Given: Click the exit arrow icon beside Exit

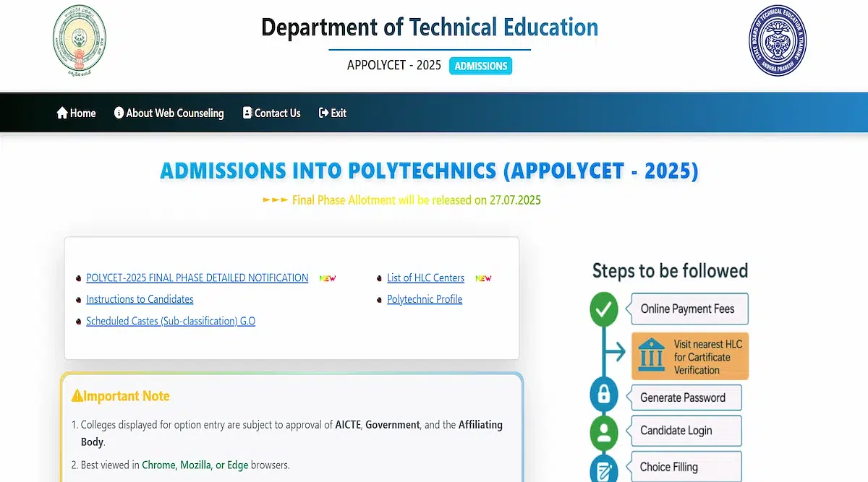Looking at the screenshot, I should click(x=324, y=113).
